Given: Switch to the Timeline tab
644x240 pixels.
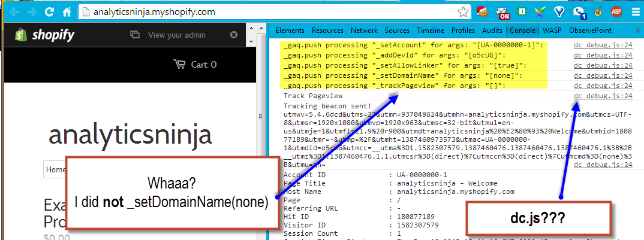Looking at the screenshot, I should point(431,31).
